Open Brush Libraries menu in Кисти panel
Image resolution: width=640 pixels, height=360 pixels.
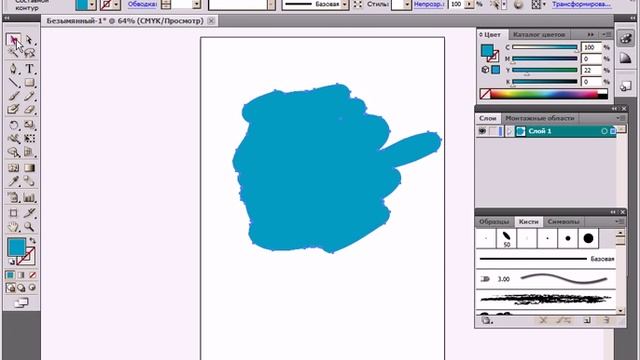point(486,320)
